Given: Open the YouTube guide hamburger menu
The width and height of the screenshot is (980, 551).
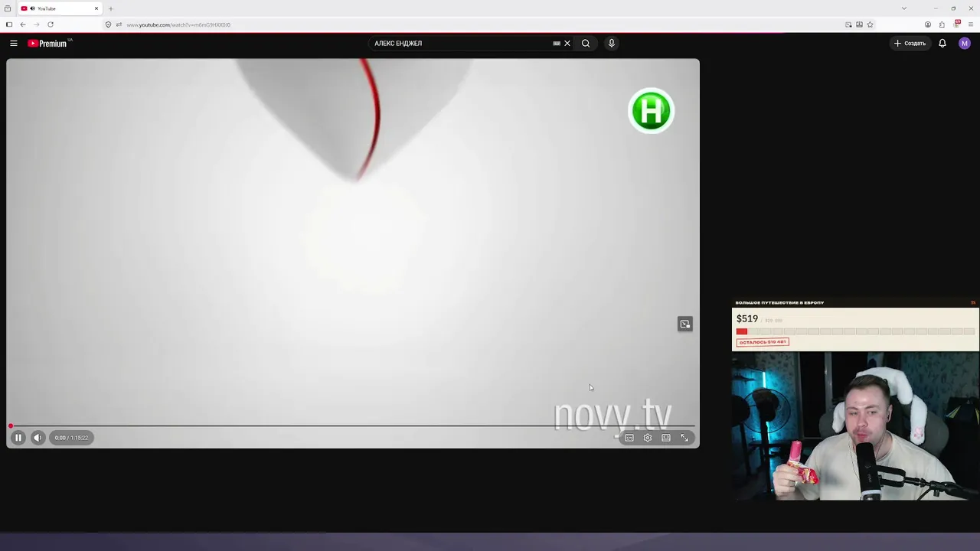Looking at the screenshot, I should [x=14, y=44].
